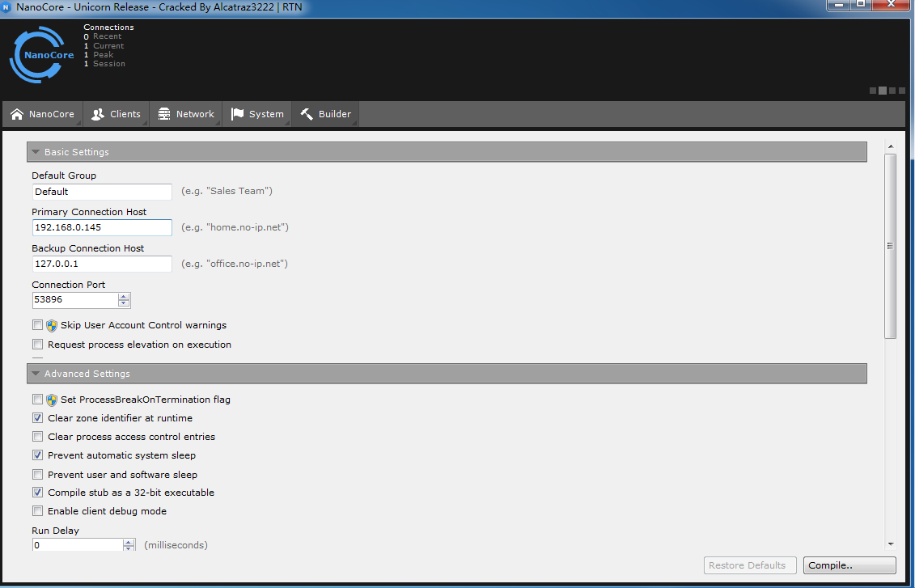Viewport: 915px width, 588px height.
Task: Select the Network server icon
Action: 164,114
